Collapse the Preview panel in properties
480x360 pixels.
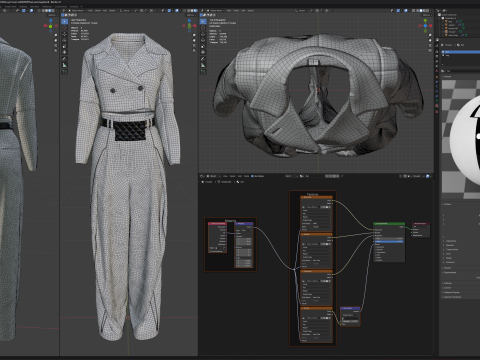click(x=447, y=77)
